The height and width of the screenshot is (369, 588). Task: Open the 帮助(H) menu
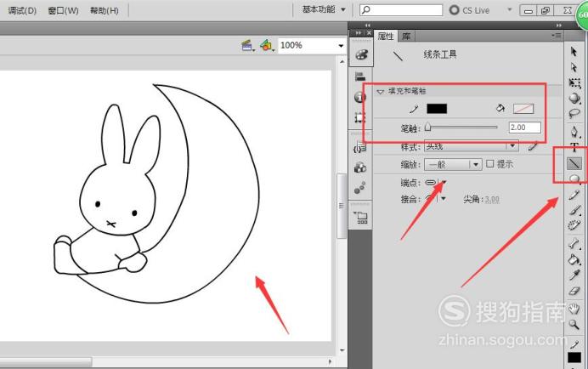click(x=105, y=10)
